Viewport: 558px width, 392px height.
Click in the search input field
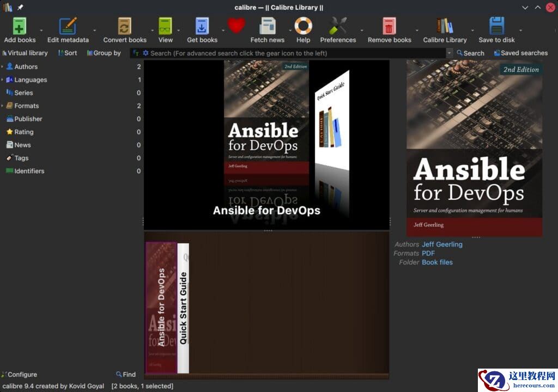[x=297, y=53]
